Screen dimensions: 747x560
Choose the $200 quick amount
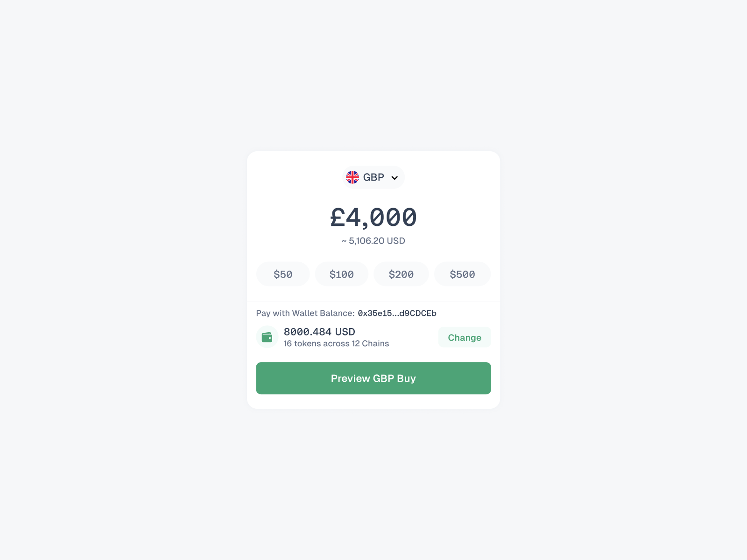pos(401,274)
